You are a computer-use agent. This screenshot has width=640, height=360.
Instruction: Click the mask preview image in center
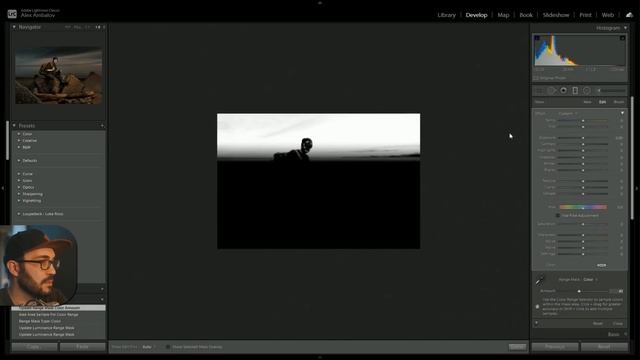[x=318, y=181]
